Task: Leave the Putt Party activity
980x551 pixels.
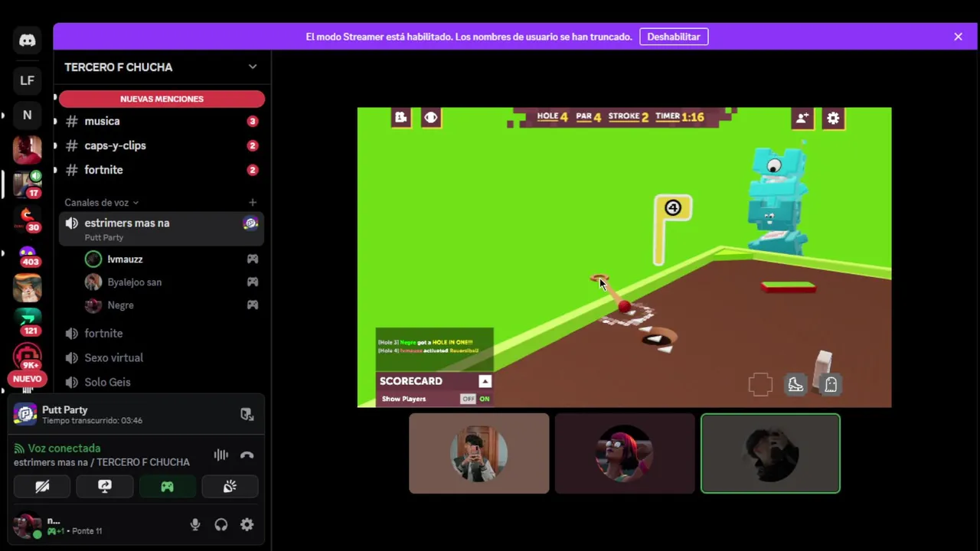Action: pos(247,414)
